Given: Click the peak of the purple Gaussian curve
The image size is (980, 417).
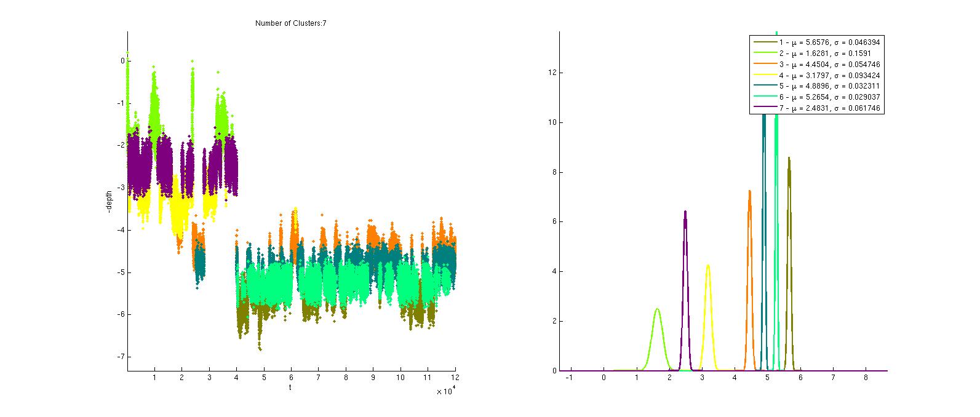Looking at the screenshot, I should click(x=685, y=212).
